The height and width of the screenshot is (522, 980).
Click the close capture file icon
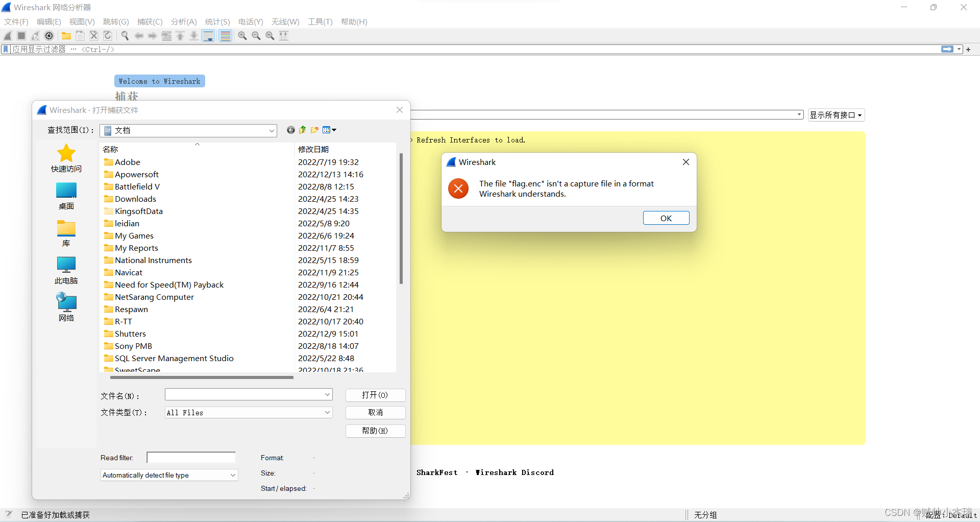tap(94, 36)
